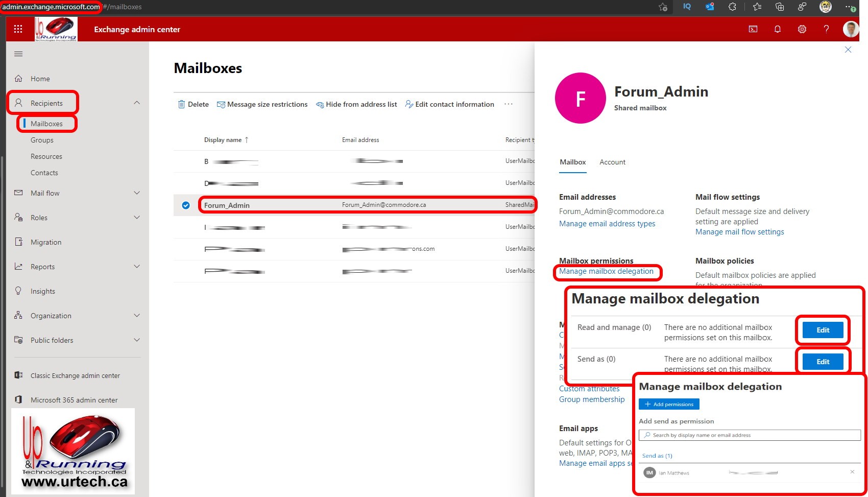Collapse the Recipients section in sidebar

click(x=136, y=102)
